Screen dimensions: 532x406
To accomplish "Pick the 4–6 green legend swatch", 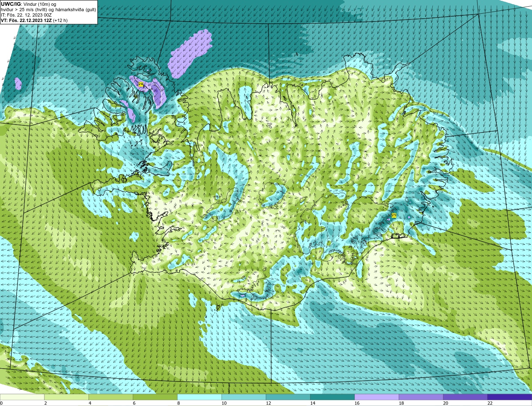I will 111,397.
